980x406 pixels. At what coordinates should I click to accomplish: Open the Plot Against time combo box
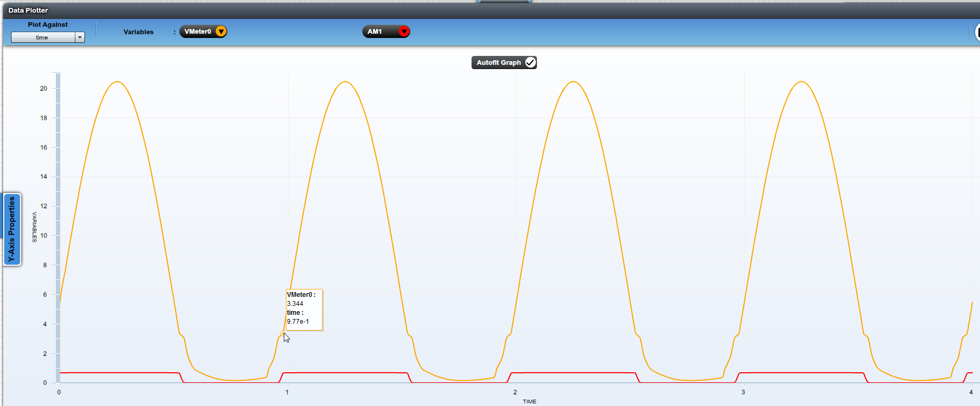click(48, 37)
